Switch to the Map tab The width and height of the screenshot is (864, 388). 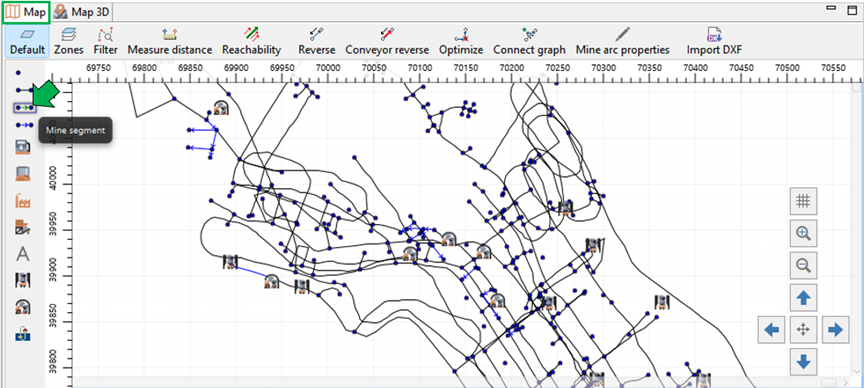27,12
